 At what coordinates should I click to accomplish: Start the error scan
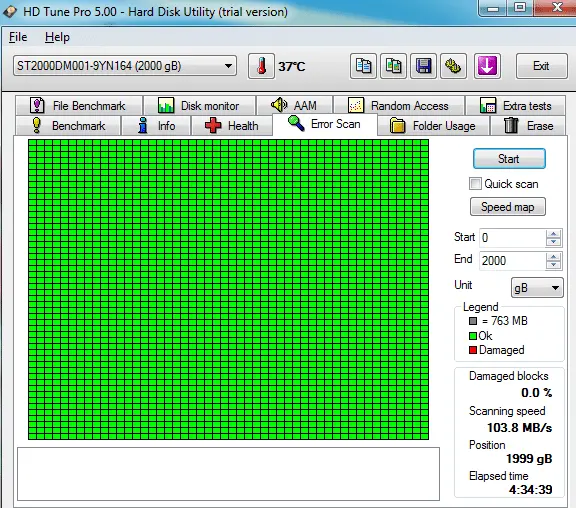coord(509,159)
